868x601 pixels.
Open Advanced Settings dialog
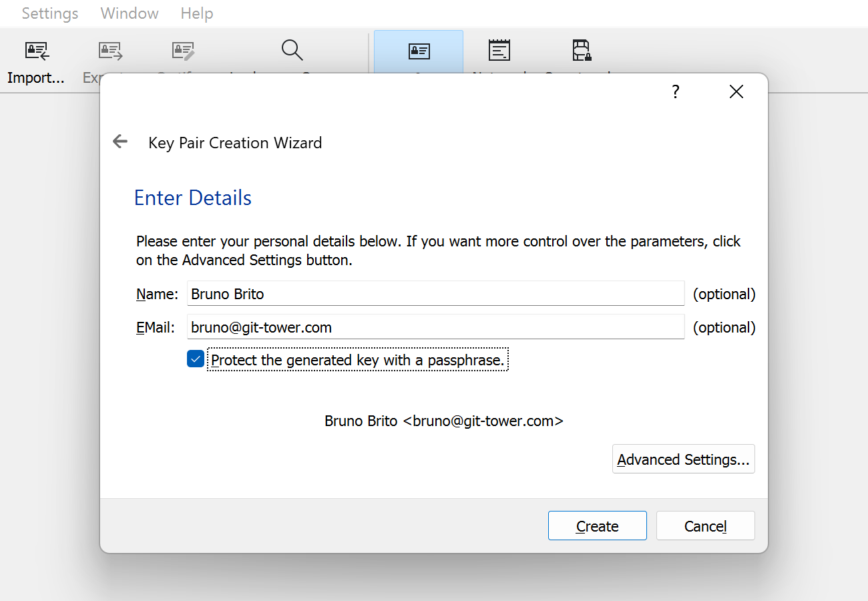683,459
